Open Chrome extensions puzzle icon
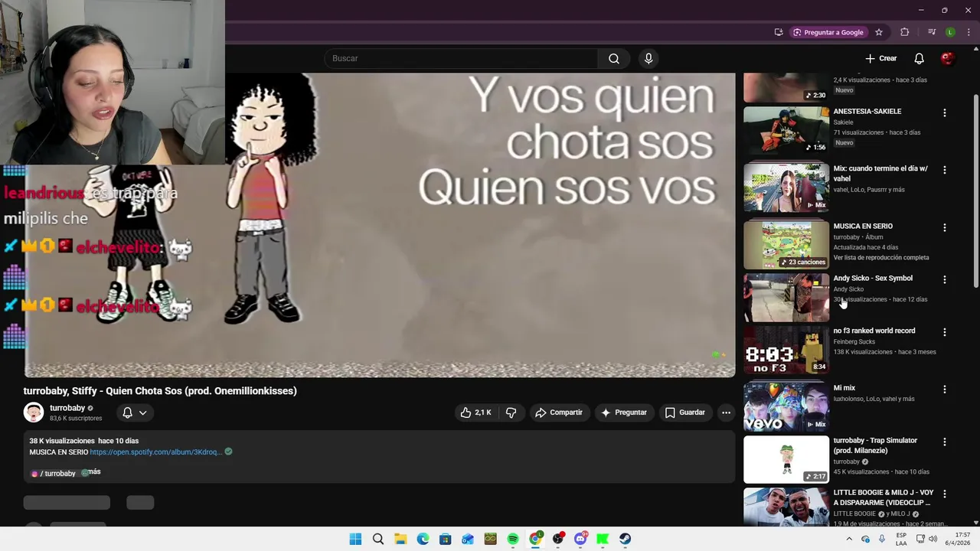 tap(905, 32)
